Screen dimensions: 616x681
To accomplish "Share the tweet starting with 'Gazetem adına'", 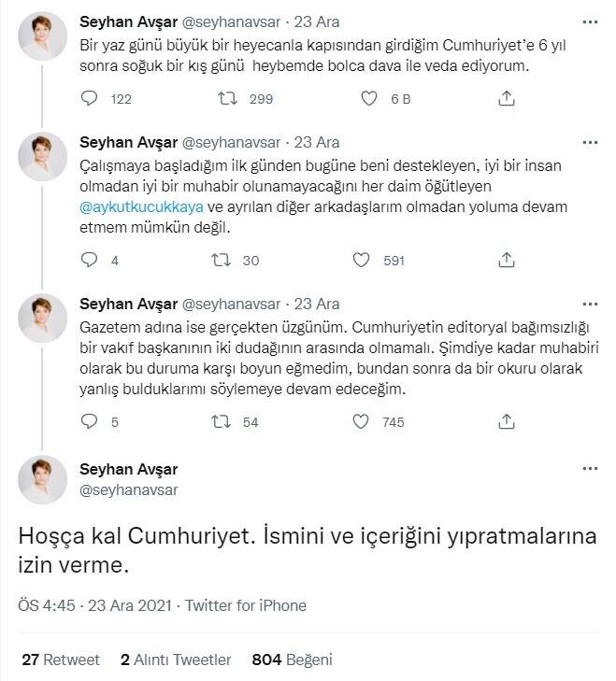I will pos(507,422).
